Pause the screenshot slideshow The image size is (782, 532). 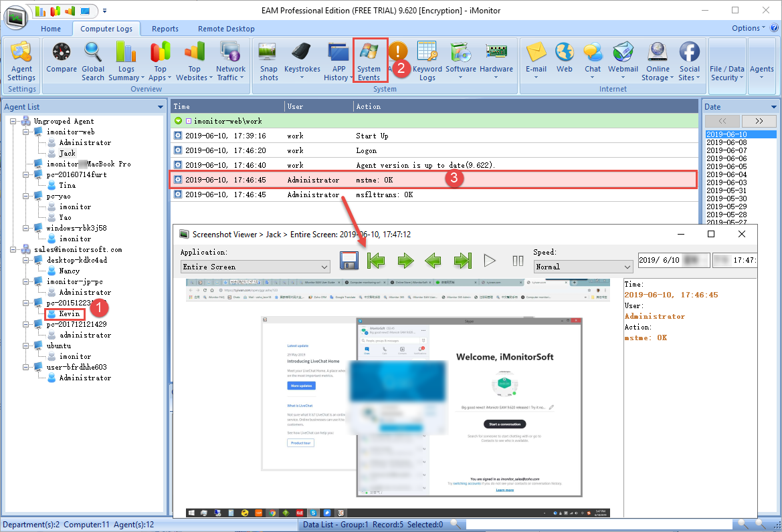[x=518, y=261]
